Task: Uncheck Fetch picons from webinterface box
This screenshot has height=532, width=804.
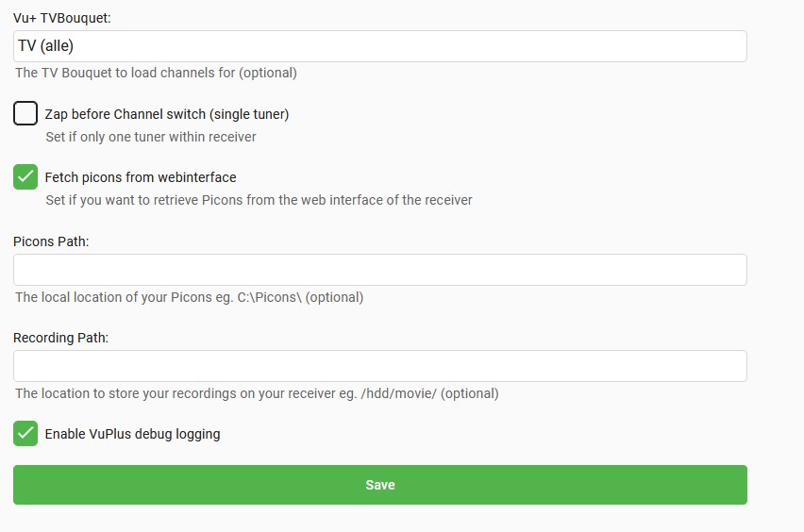Action: coord(25,176)
